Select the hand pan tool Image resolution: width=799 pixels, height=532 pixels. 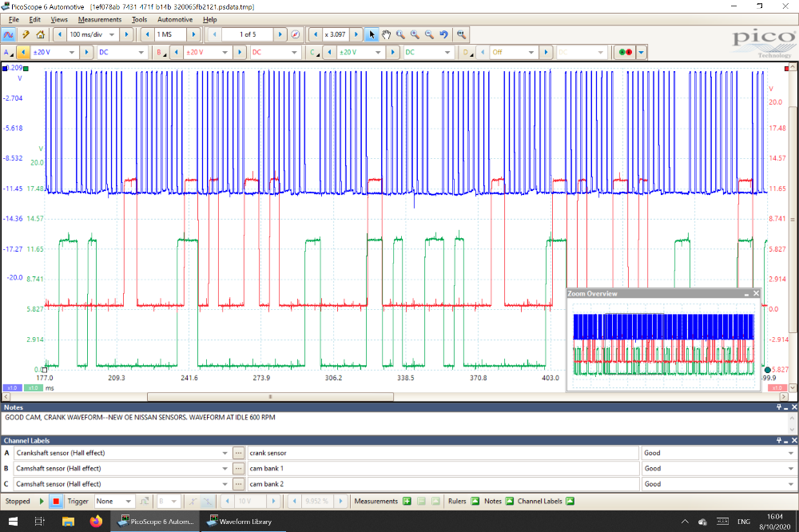tap(386, 34)
